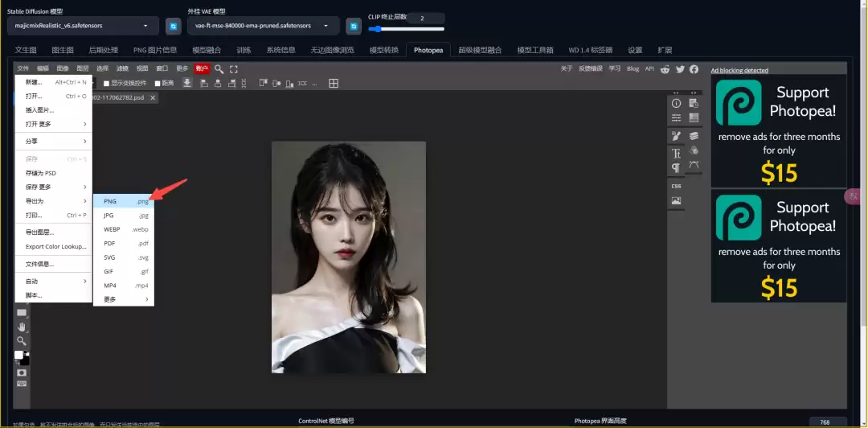The image size is (868, 428).
Task: Open the Channels panel icon
Action: [694, 150]
